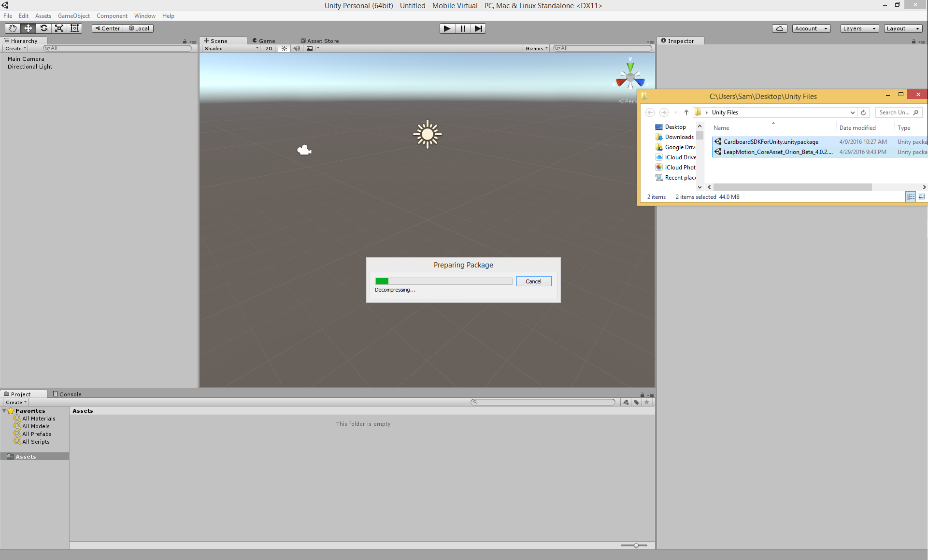Select the sun light gizmo in scene

427,134
